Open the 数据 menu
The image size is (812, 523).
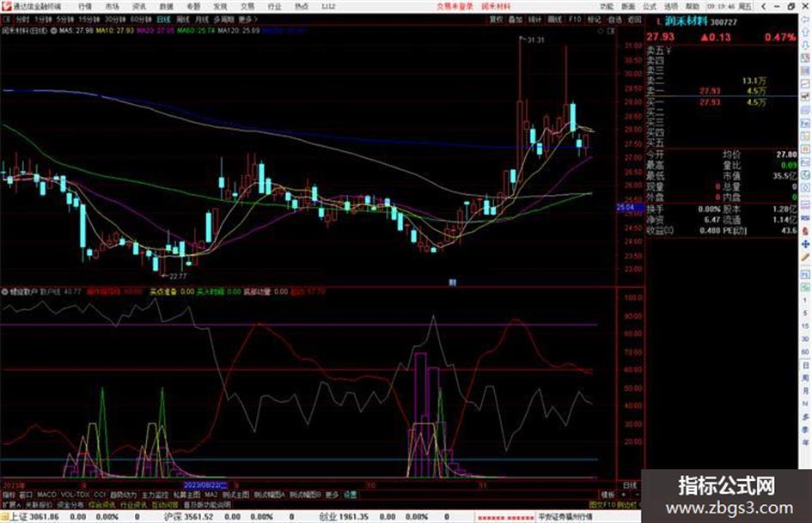[x=166, y=6]
